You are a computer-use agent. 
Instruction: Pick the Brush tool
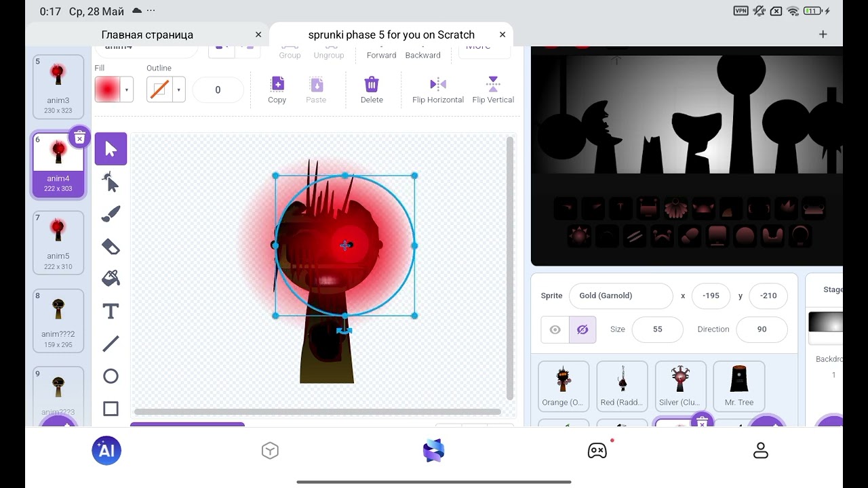click(x=111, y=213)
